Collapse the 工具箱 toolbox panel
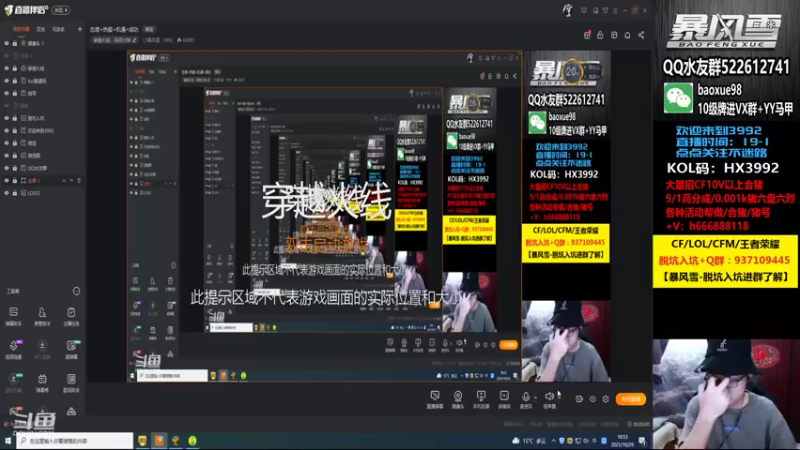 (76, 291)
